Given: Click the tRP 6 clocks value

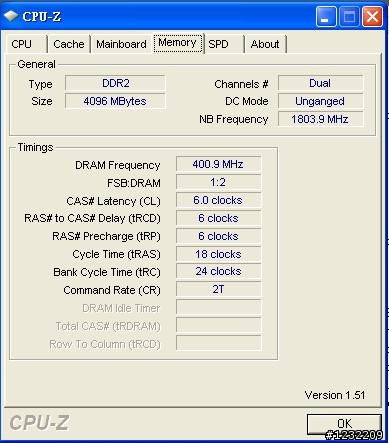Looking at the screenshot, I should click(218, 236).
